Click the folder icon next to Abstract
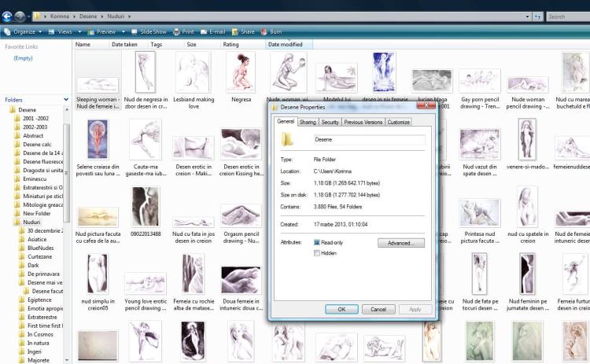This screenshot has height=364, width=590. (17, 136)
